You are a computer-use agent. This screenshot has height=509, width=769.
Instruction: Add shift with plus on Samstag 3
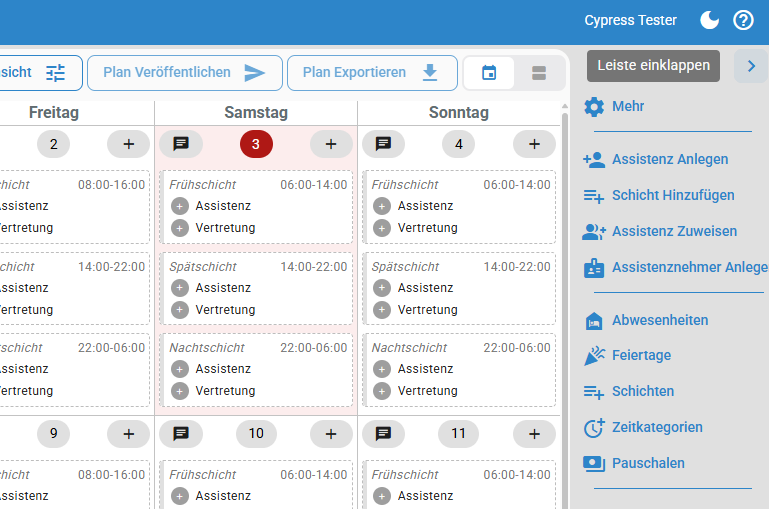[331, 144]
